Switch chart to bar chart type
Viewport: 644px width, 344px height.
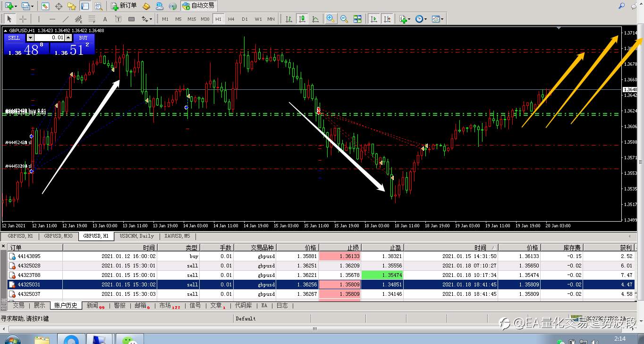[x=288, y=19]
